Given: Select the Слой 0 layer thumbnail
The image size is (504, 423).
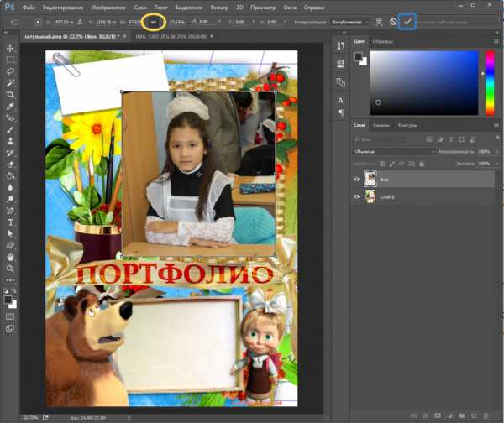Looking at the screenshot, I should 370,196.
